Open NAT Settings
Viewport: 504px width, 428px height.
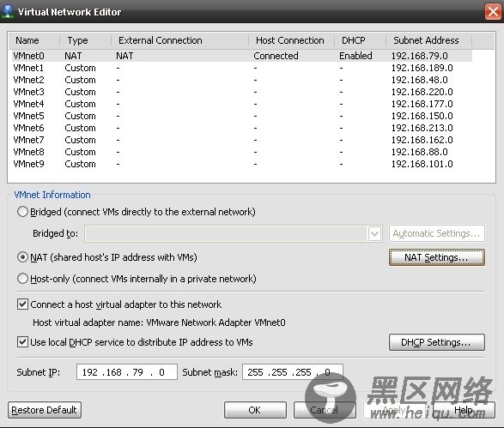(x=436, y=257)
